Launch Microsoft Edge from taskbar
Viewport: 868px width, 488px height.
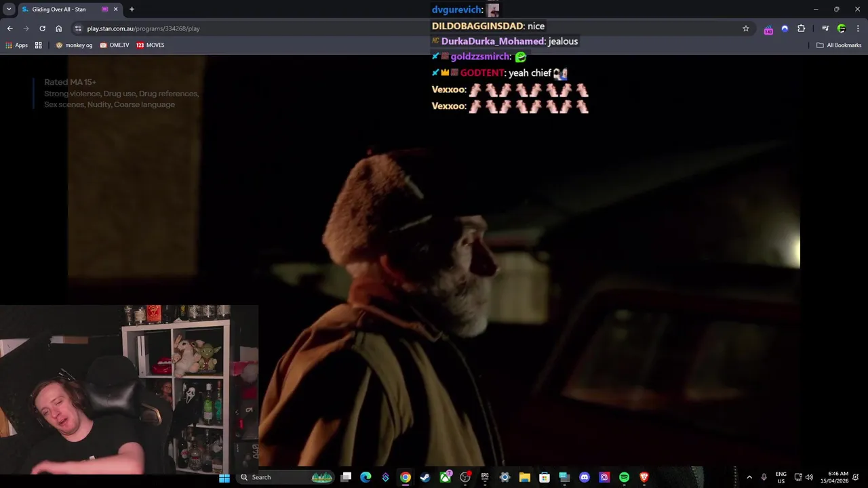tap(366, 477)
